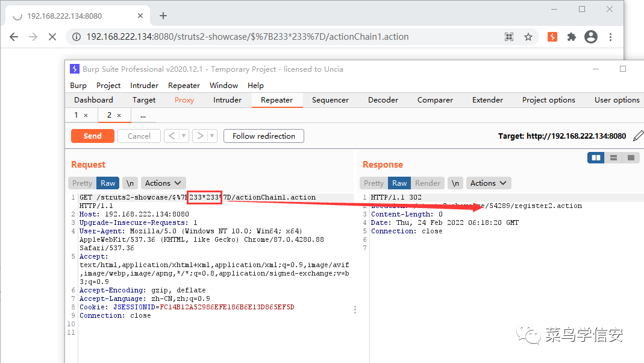Switch Response view to Raw

399,183
